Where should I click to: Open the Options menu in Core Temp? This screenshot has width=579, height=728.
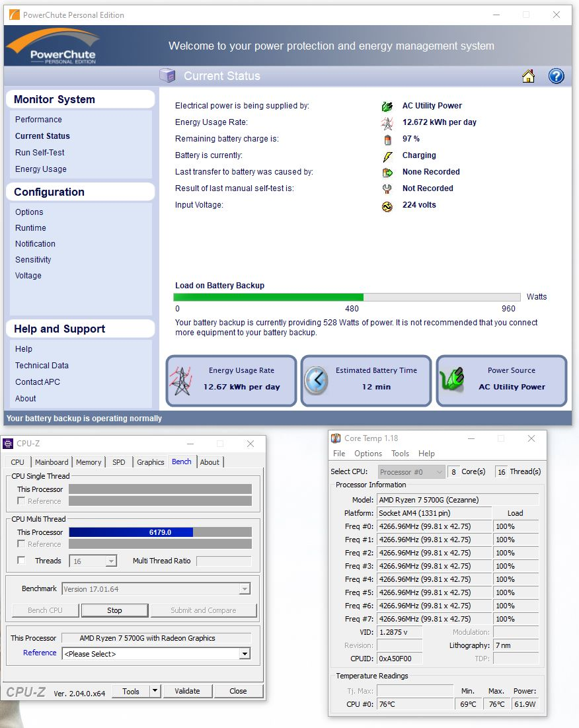pos(368,454)
